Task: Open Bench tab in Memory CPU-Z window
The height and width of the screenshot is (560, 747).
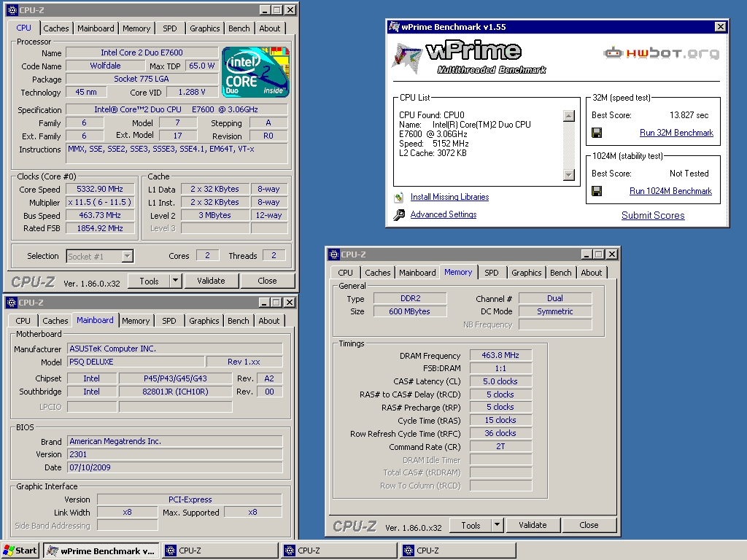Action: 560,273
